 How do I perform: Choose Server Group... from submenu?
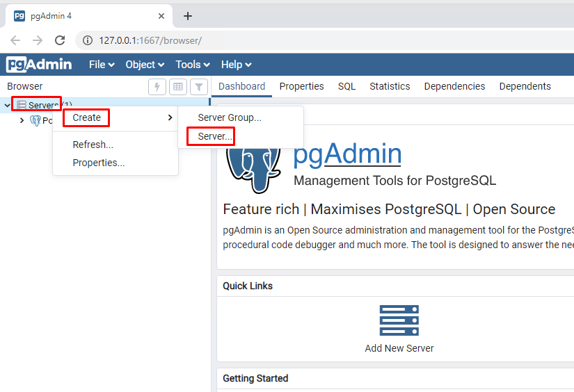click(230, 117)
